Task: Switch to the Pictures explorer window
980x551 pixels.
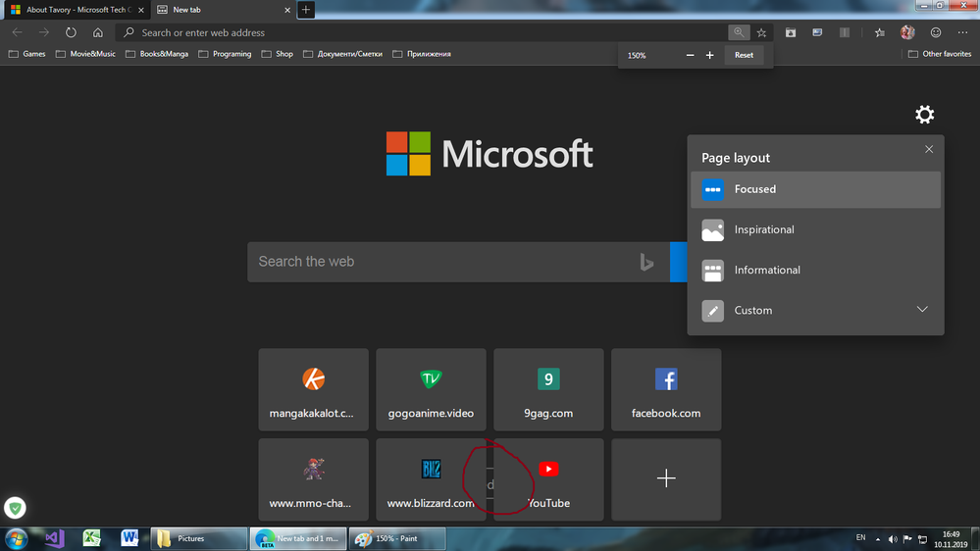Action: coord(199,538)
